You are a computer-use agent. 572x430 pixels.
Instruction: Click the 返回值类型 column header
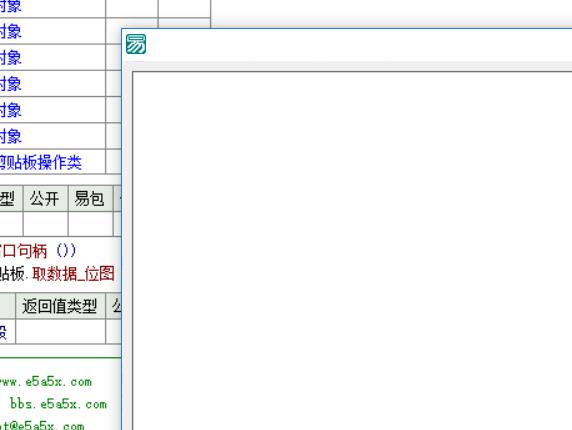coord(60,306)
